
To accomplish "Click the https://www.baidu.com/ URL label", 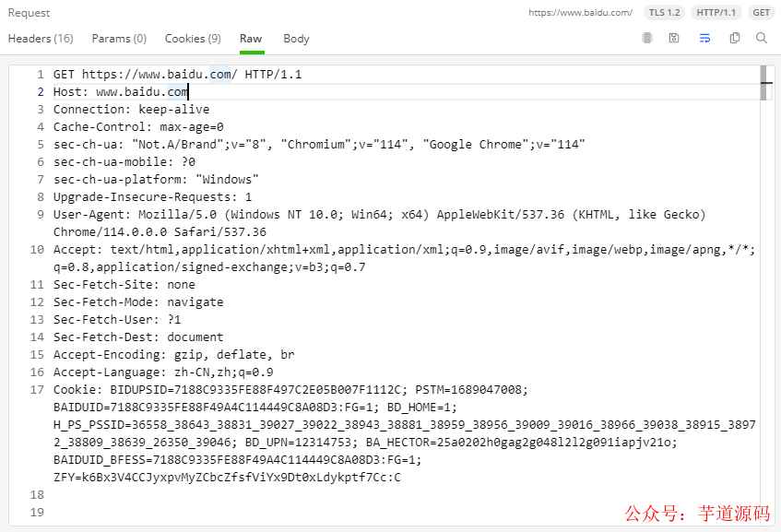I will pos(580,13).
